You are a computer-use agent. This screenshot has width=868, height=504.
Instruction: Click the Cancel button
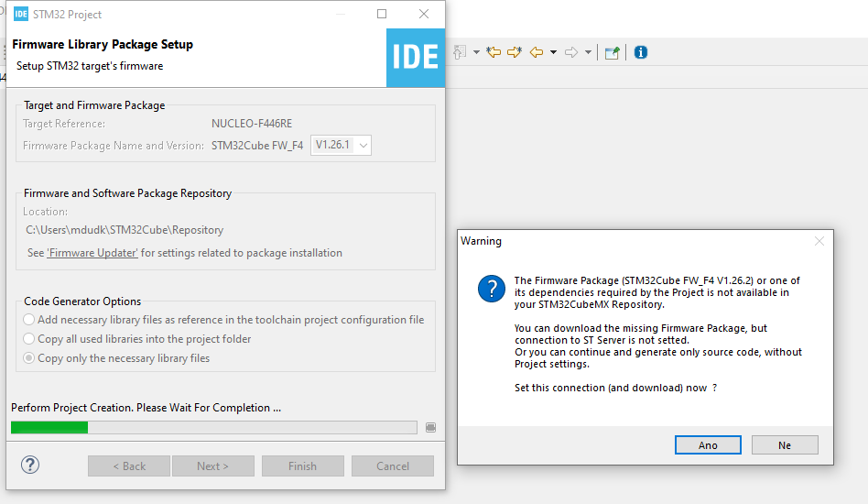tap(393, 466)
